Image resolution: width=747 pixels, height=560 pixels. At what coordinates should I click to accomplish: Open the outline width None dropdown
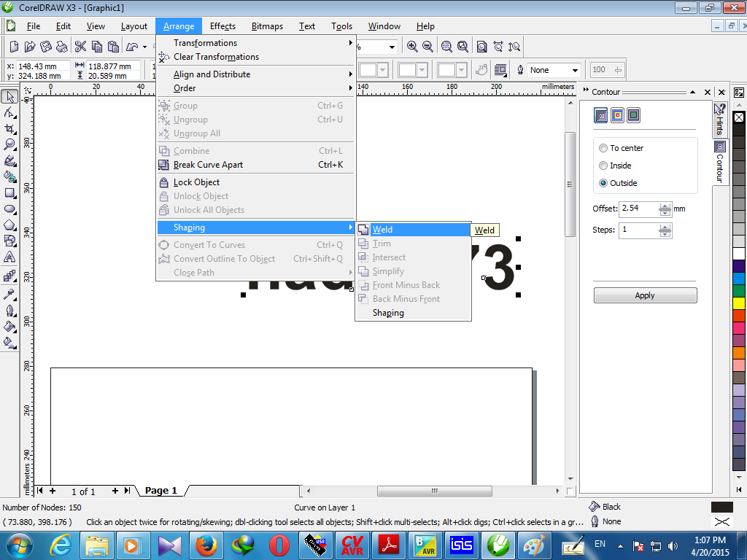(575, 70)
